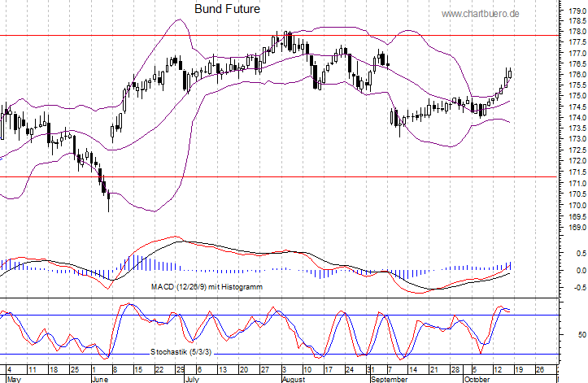Select the "October" month label
Screen dimensions: 588x383
(477, 379)
